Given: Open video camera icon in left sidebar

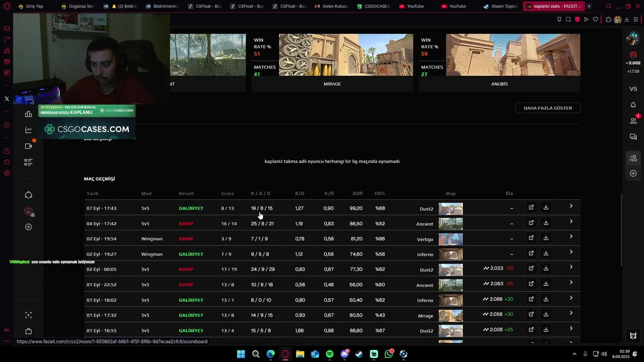Looking at the screenshot, I should 29,146.
